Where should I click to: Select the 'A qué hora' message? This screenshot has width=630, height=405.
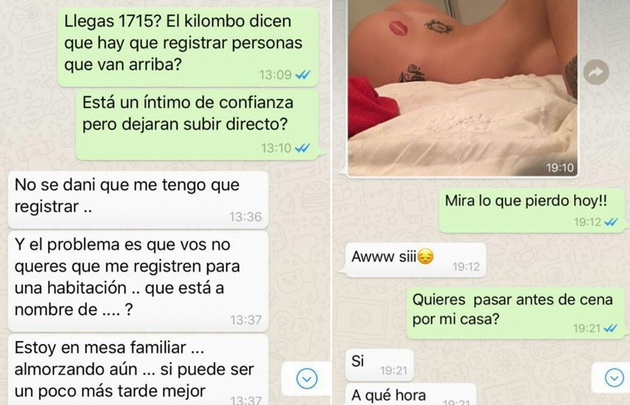point(410,395)
